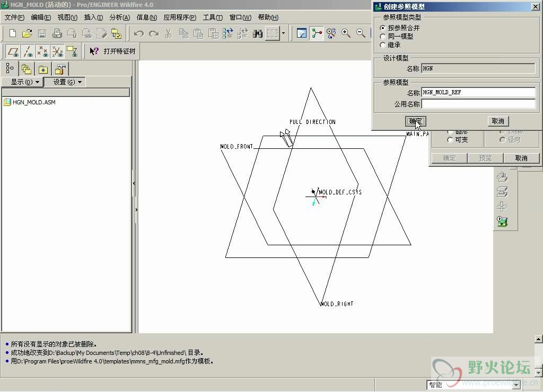Click the selection box tool icon
Viewport: 543px width, 392px height.
(273, 33)
